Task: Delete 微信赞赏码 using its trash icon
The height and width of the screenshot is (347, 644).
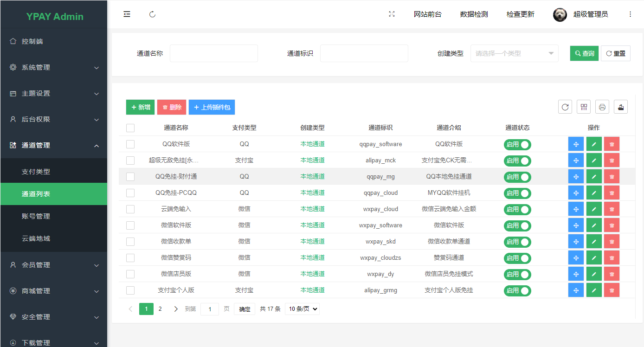Action: 612,257
